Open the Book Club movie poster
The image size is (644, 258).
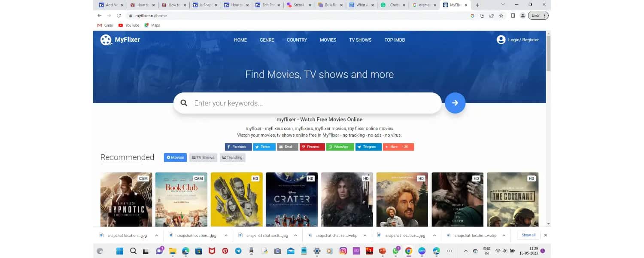pyautogui.click(x=181, y=200)
